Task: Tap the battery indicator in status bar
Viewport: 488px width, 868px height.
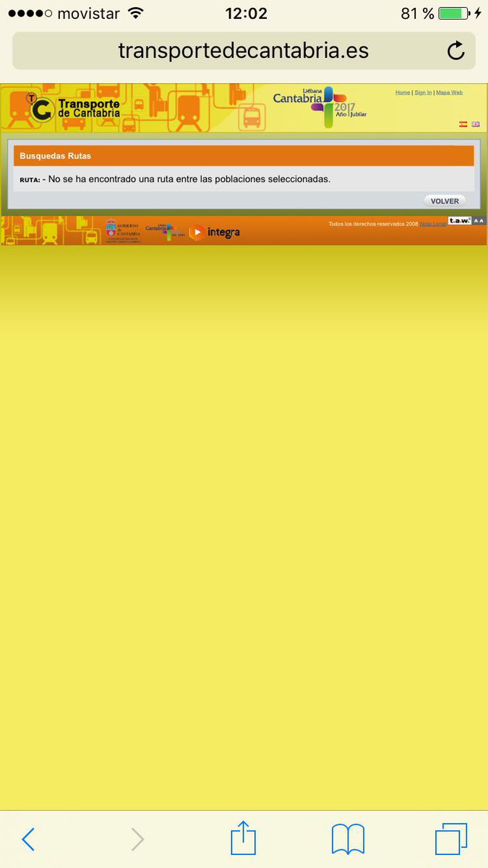Action: pos(454,14)
